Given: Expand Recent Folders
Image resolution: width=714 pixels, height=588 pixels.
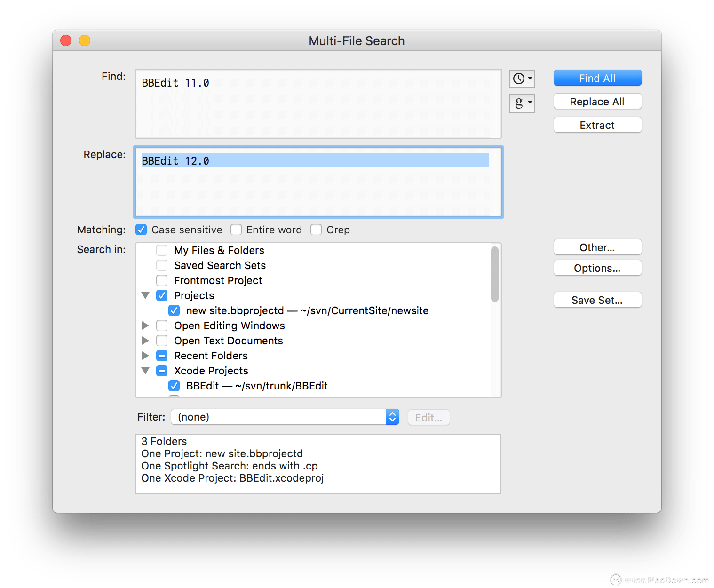Looking at the screenshot, I should (x=145, y=356).
